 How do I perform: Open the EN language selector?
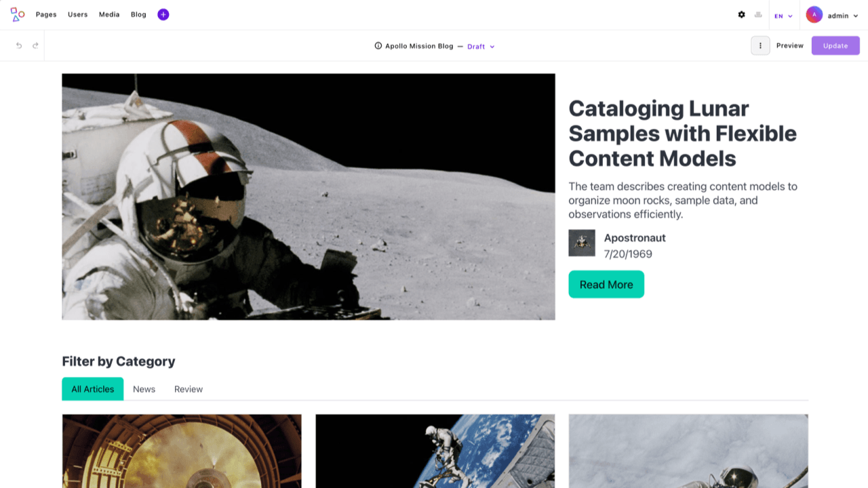click(x=783, y=16)
